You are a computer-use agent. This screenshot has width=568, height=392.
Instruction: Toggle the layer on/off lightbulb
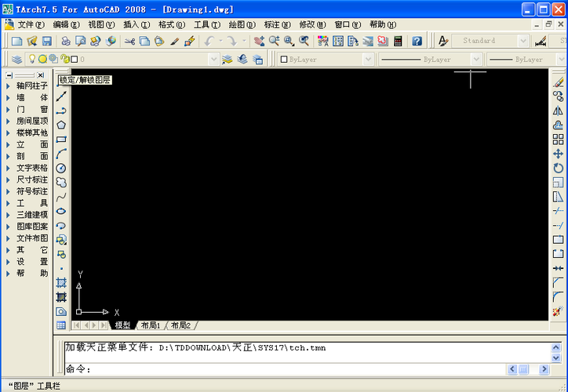32,59
